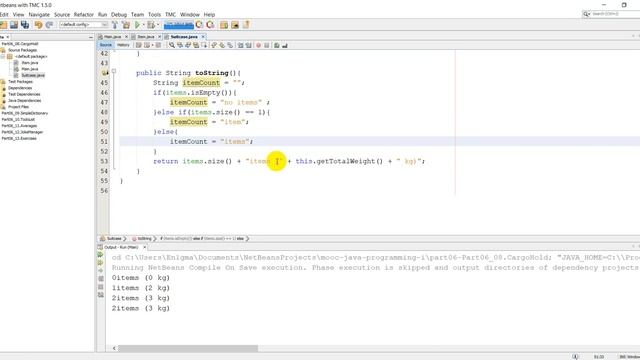
Task: Click the blue TMC progress bar in toolbar
Action: coord(179,25)
